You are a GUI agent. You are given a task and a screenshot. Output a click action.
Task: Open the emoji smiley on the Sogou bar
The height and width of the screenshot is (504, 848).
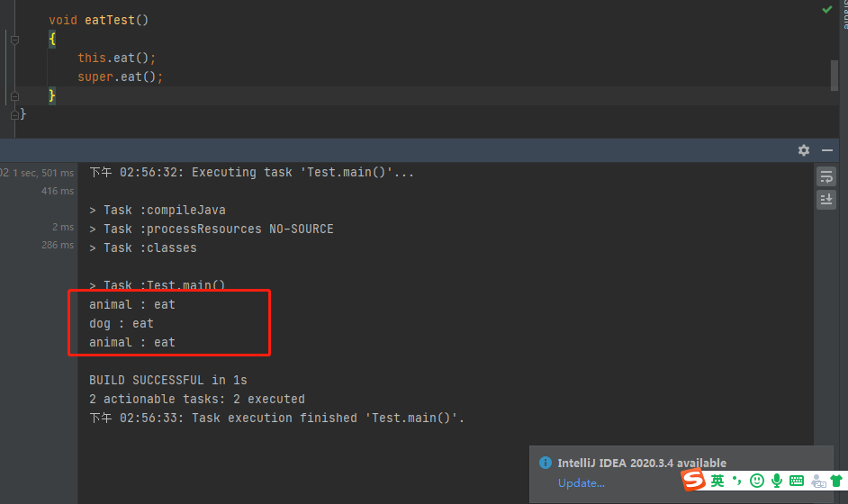[756, 481]
